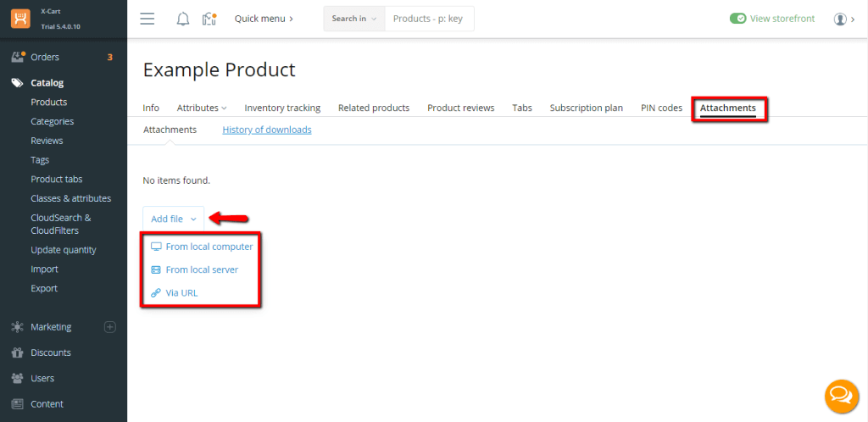Image resolution: width=868 pixels, height=422 pixels.
Task: Click the Discounts gift icon
Action: click(x=17, y=353)
